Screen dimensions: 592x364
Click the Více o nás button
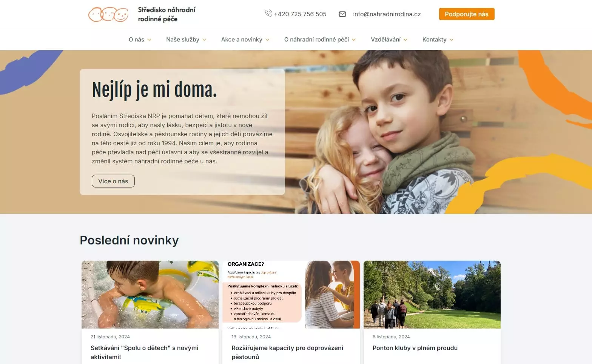[x=113, y=181]
